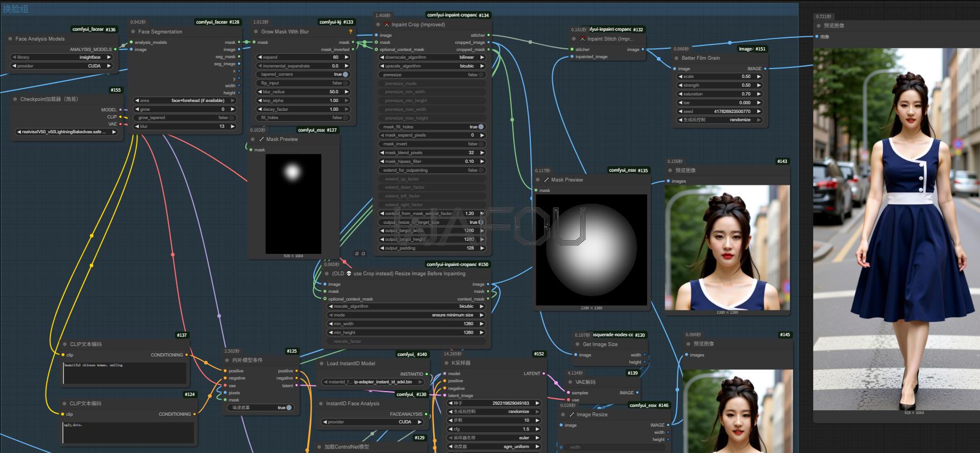This screenshot has width=980, height=453.
Task: Click the LATENT output dot on K采样器
Action: 544,373
